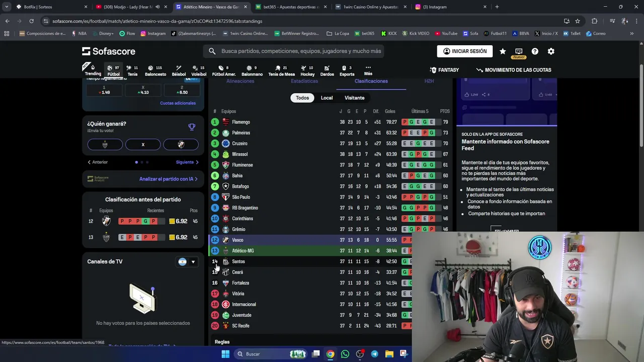Open the Más sports menu
644x362 pixels.
pyautogui.click(x=368, y=70)
